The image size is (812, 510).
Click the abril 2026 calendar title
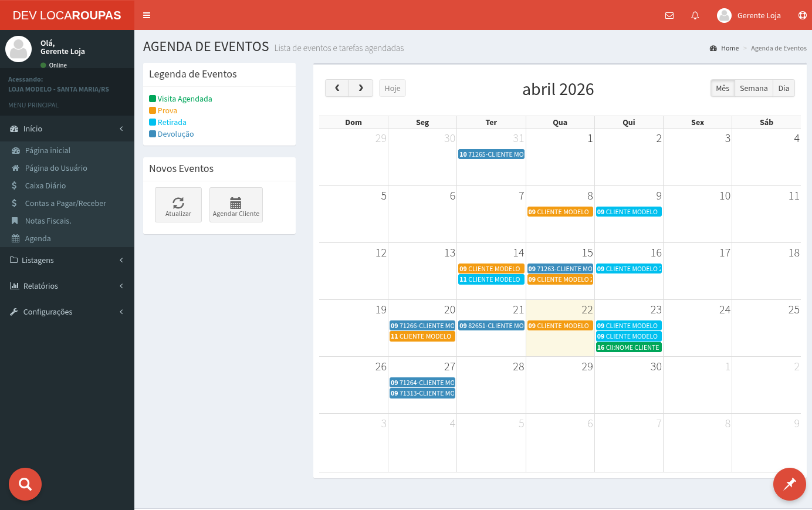tap(558, 89)
